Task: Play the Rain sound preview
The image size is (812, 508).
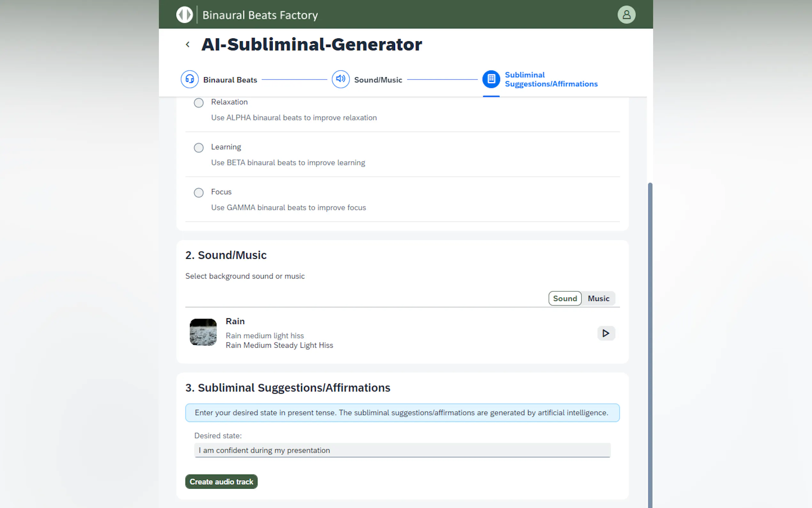Action: click(x=605, y=333)
